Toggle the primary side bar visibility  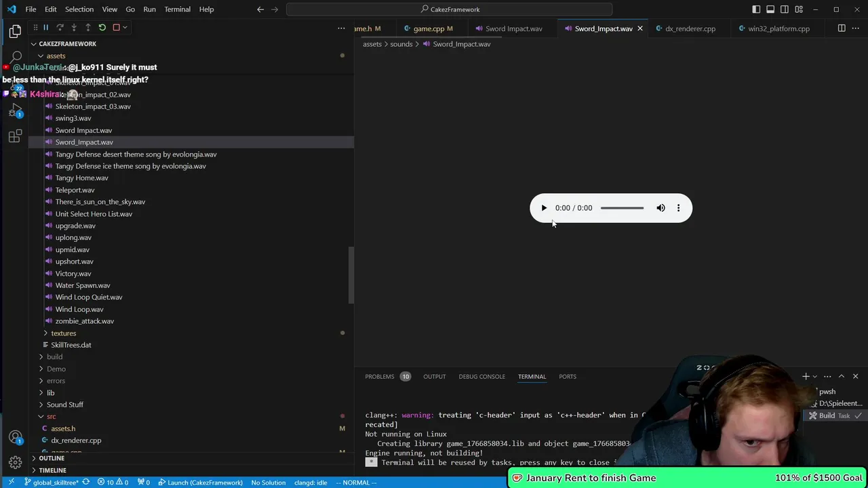(x=756, y=9)
